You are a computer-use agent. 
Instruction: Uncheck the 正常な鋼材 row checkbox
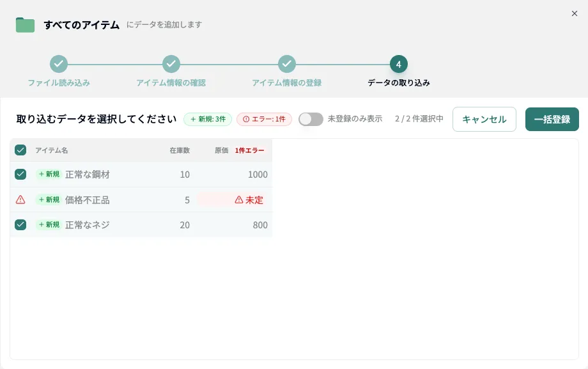pyautogui.click(x=20, y=174)
